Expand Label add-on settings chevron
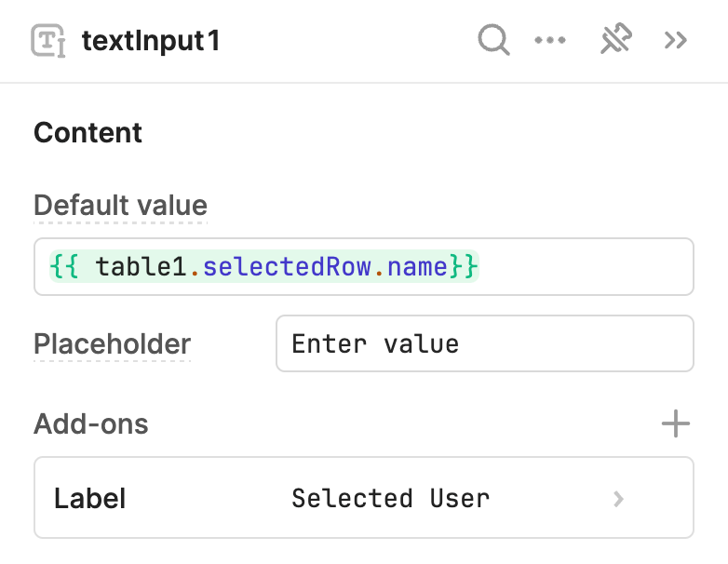The height and width of the screenshot is (564, 728). tap(618, 499)
